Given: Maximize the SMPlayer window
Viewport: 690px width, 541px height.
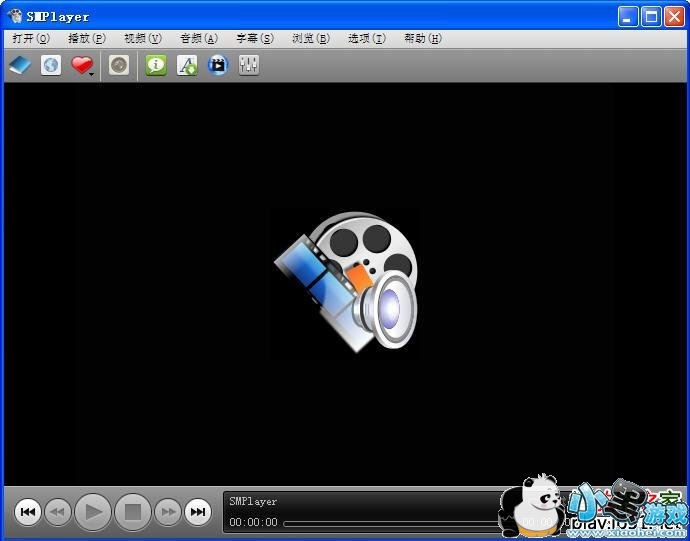Looking at the screenshot, I should pyautogui.click(x=651, y=17).
